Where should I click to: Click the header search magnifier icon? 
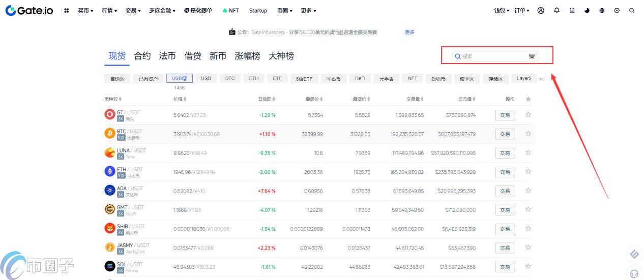632,10
